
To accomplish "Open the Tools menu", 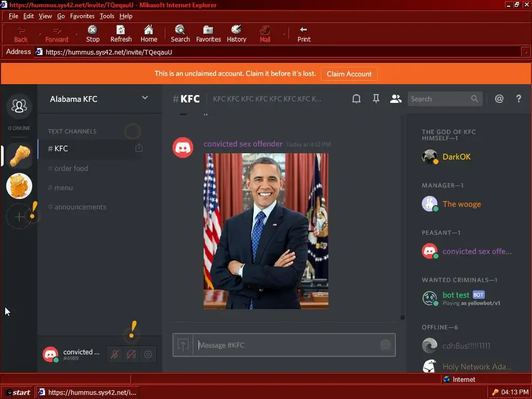I will (107, 16).
